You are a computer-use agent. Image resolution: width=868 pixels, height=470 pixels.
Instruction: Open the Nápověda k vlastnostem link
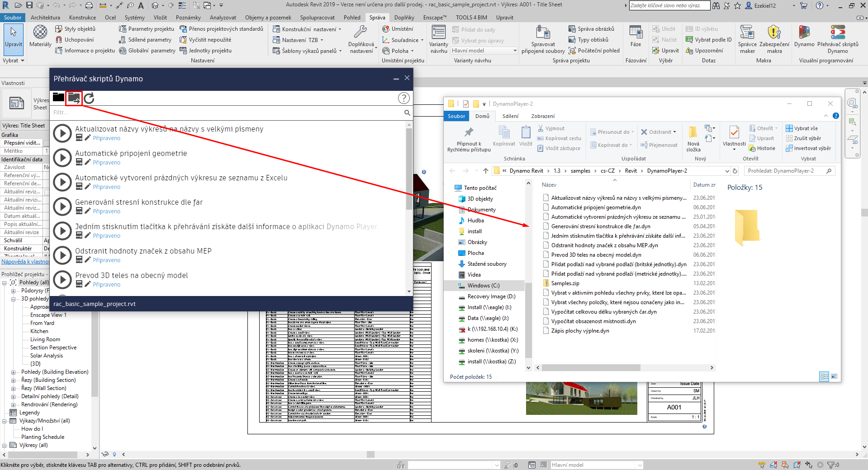tap(25, 262)
